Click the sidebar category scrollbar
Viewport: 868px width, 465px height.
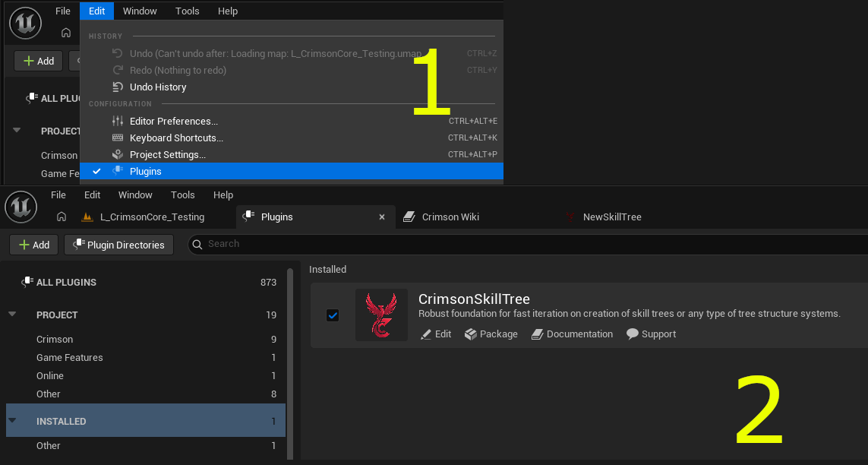pyautogui.click(x=290, y=364)
